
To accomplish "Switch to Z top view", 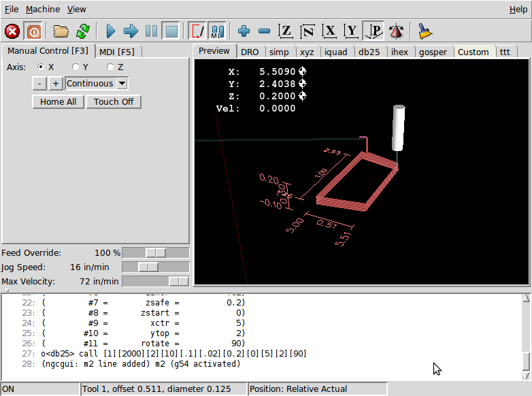I will coord(286,31).
